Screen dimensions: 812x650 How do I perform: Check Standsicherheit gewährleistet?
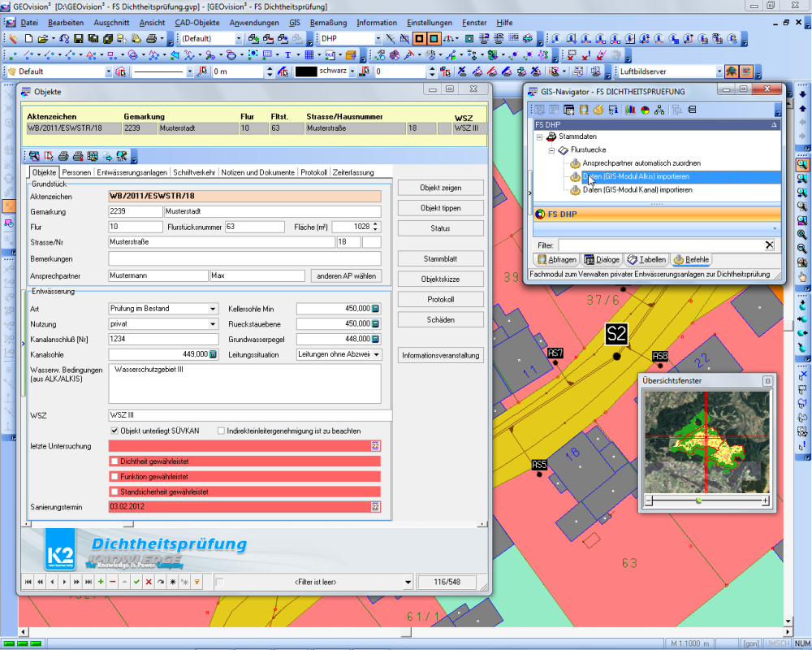[x=114, y=492]
